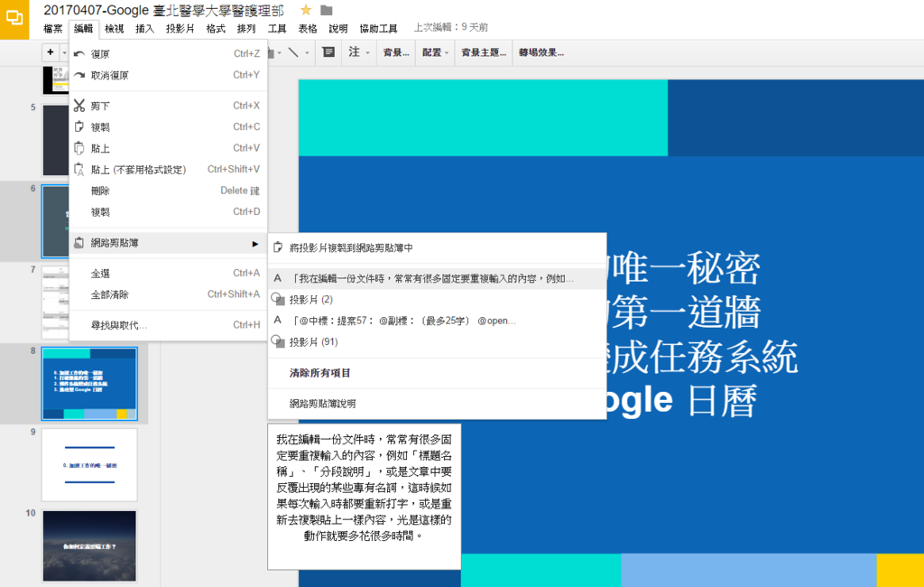This screenshot has width=924, height=587.
Task: Open the 檢視 menu
Action: [115, 28]
